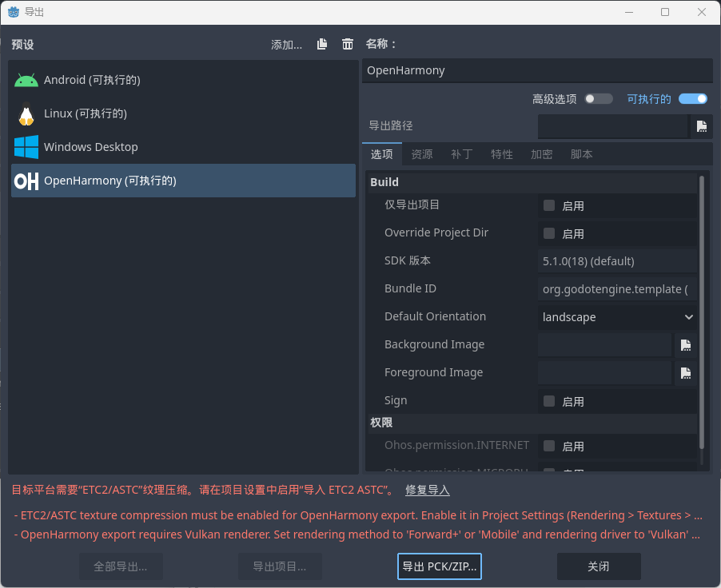
Task: Click the 导出项目... button
Action: (280, 566)
